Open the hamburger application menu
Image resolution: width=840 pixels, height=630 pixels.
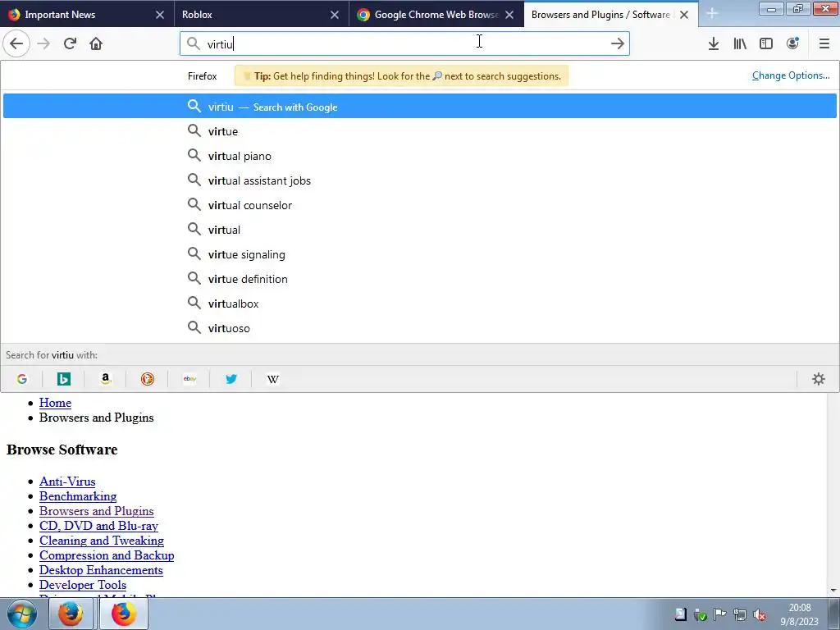(824, 43)
